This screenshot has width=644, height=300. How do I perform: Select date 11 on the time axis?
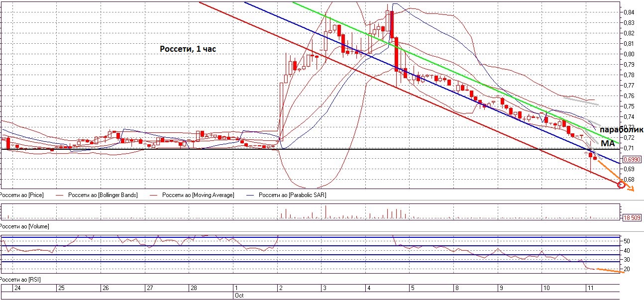click(590, 288)
